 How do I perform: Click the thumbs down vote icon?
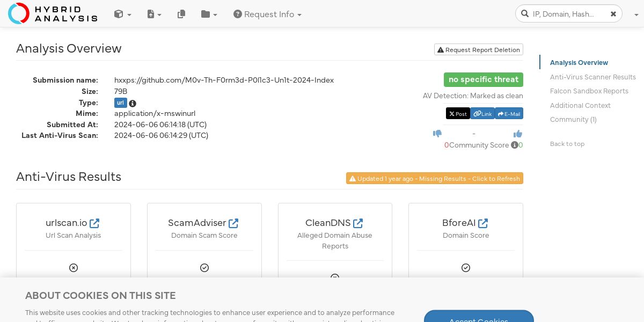437,134
